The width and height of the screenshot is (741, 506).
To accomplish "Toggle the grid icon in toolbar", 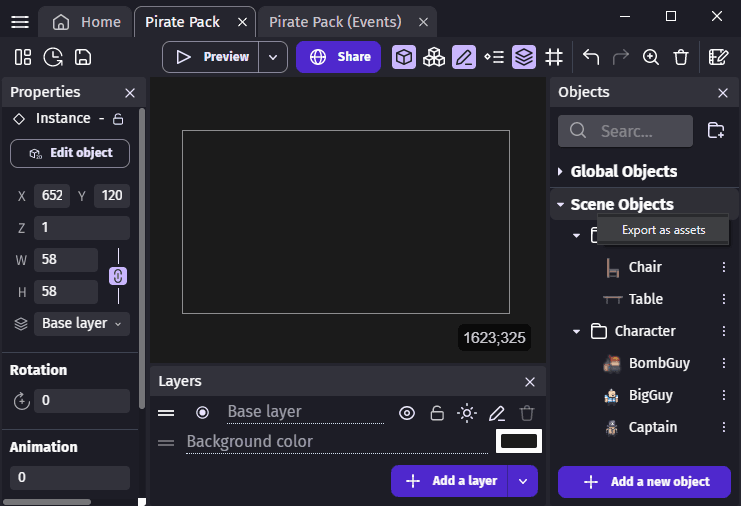I will click(554, 57).
